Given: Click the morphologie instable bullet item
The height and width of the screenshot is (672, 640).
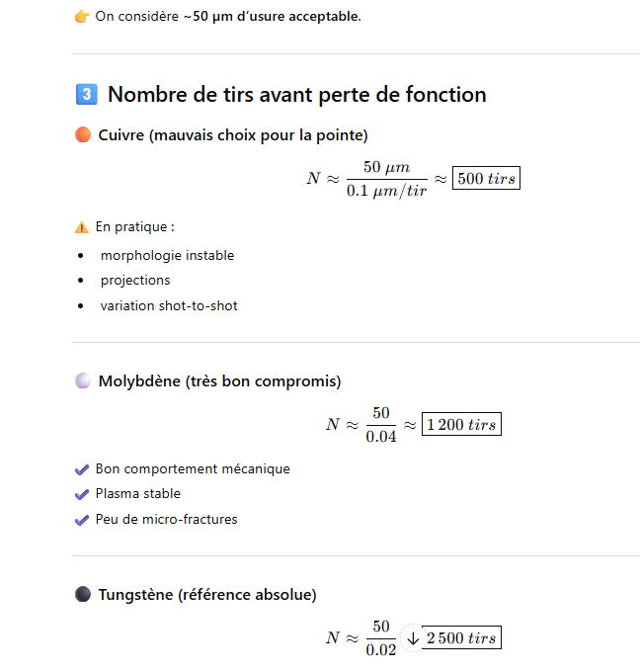Looking at the screenshot, I should coord(167,255).
